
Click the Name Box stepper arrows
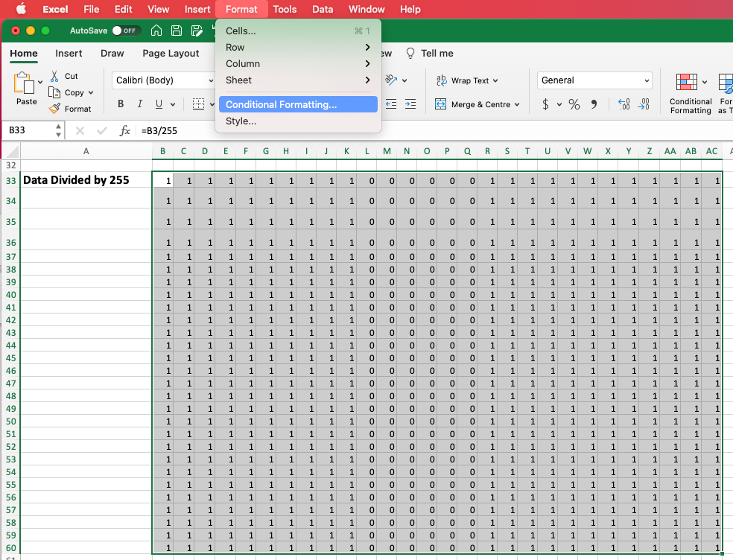(x=58, y=130)
